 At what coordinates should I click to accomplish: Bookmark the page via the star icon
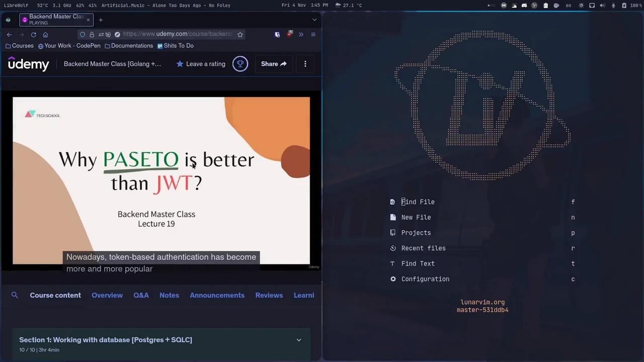pos(240,34)
